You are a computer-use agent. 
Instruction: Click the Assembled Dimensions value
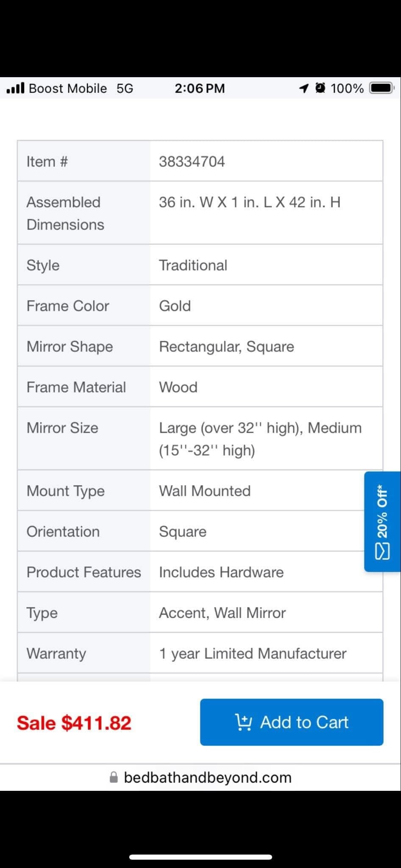coord(250,202)
